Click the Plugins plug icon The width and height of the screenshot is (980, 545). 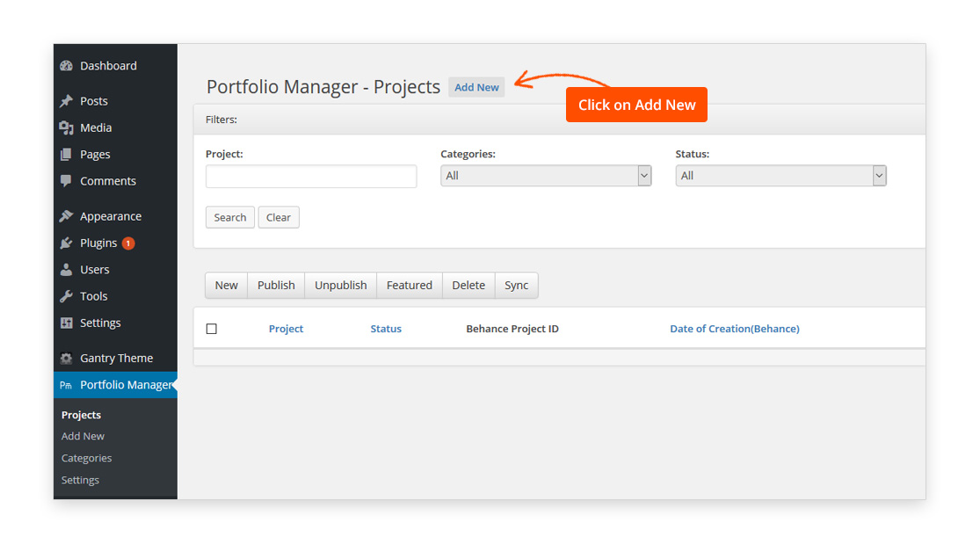point(66,243)
